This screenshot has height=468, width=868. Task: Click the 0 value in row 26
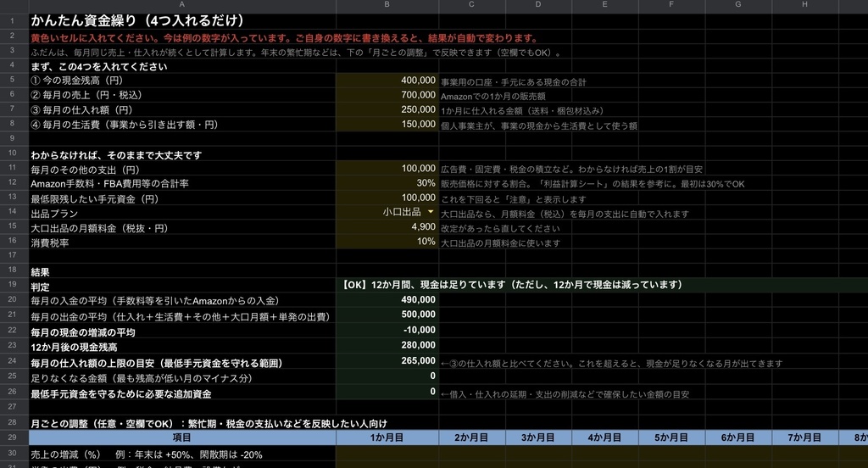click(387, 392)
